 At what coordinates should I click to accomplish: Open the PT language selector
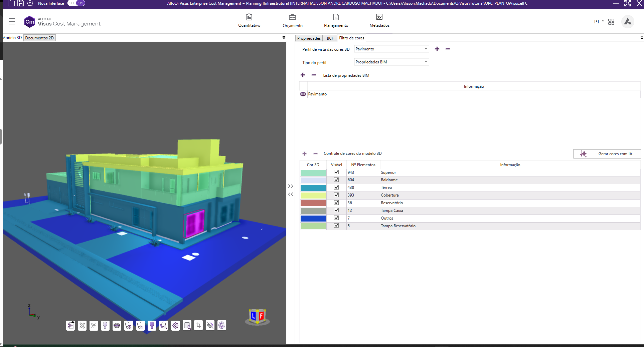click(599, 22)
